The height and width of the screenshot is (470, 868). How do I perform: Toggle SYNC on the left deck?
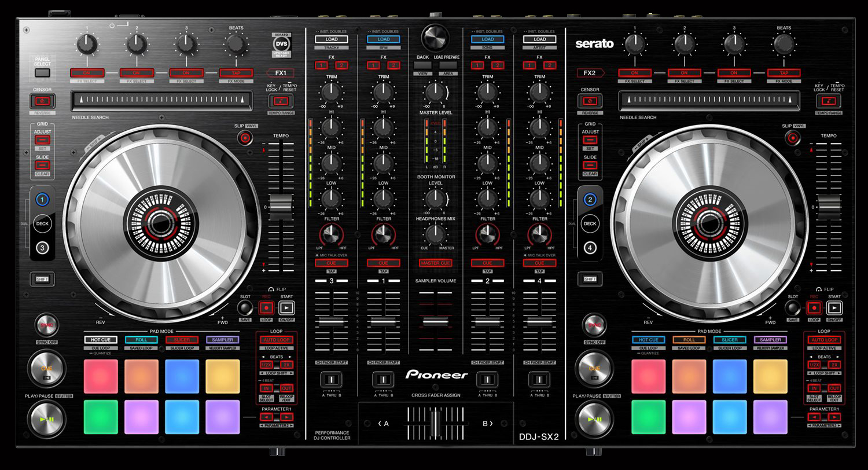pyautogui.click(x=46, y=325)
